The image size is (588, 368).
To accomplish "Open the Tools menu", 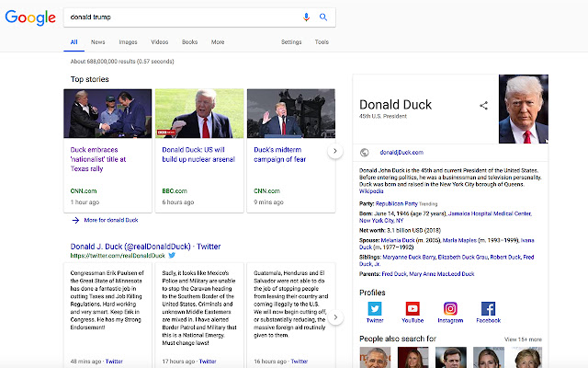I will tap(322, 42).
